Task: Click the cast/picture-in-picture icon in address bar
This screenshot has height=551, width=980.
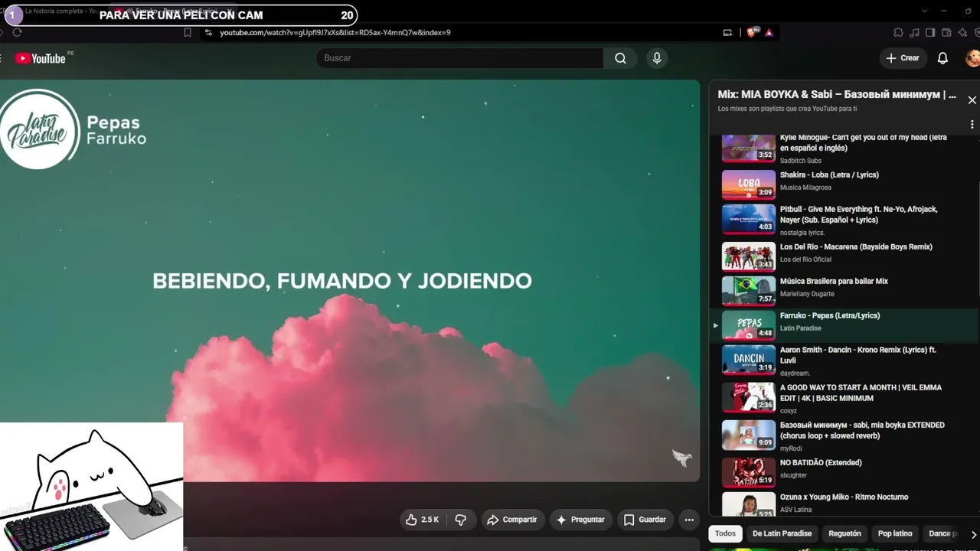Action: point(727,32)
